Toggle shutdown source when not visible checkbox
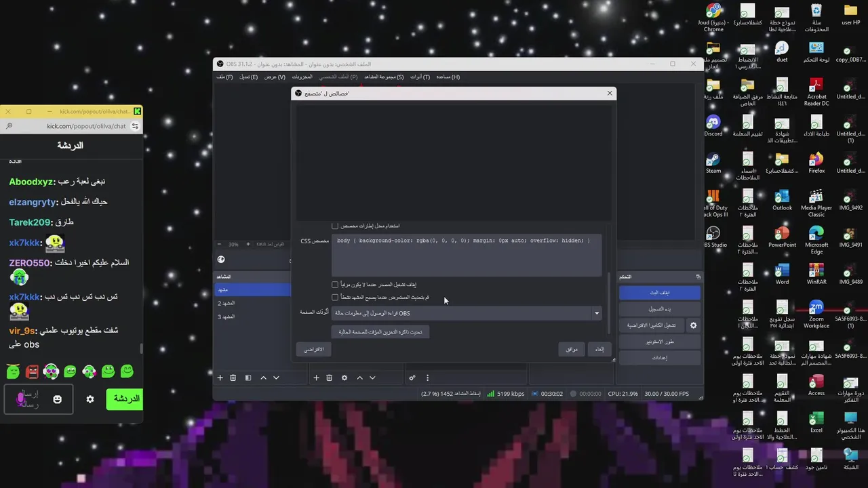This screenshot has height=488, width=868. tap(335, 285)
